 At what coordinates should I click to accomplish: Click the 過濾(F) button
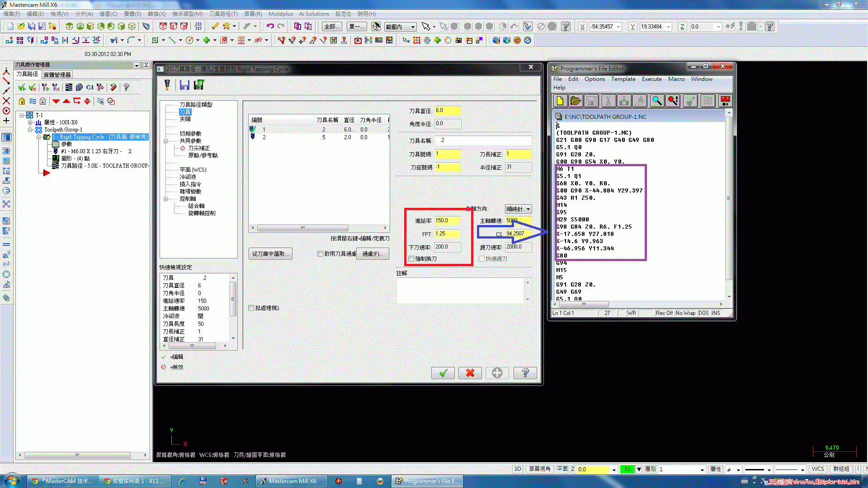[373, 254]
